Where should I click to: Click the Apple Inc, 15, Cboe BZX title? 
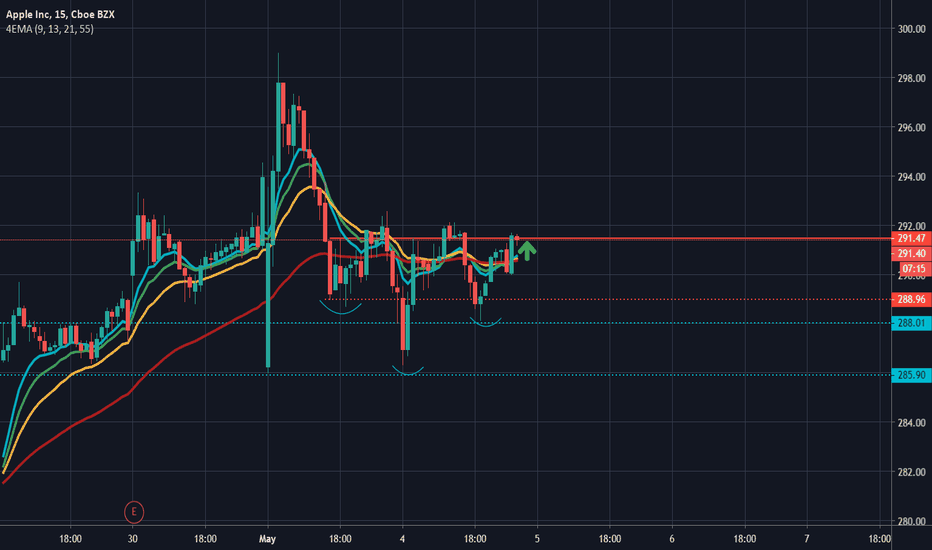pyautogui.click(x=60, y=14)
